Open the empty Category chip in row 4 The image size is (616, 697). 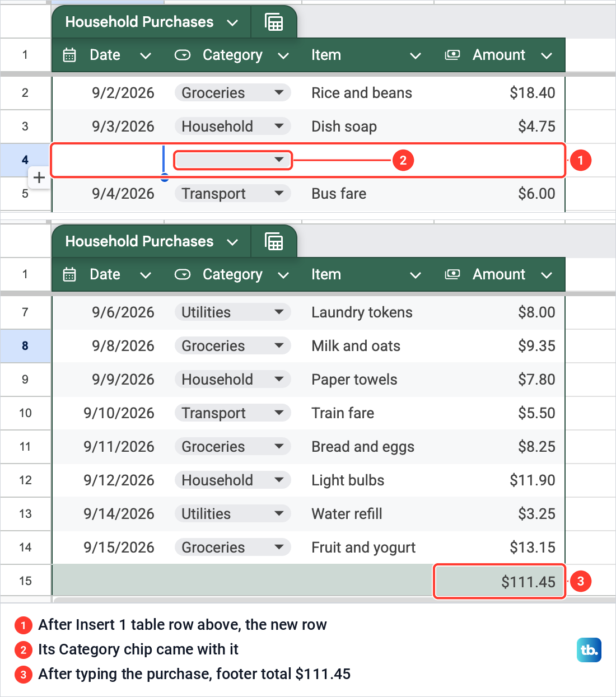click(232, 160)
